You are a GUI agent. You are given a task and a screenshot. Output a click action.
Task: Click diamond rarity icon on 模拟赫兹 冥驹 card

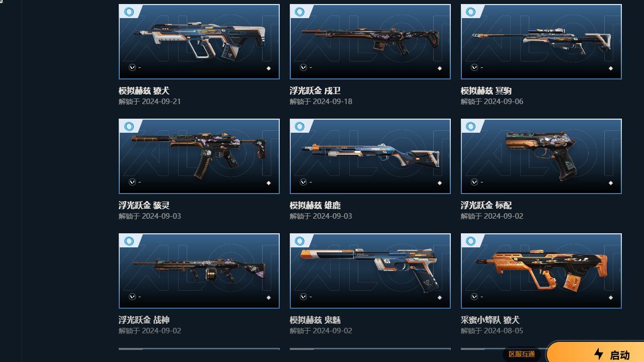point(611,68)
